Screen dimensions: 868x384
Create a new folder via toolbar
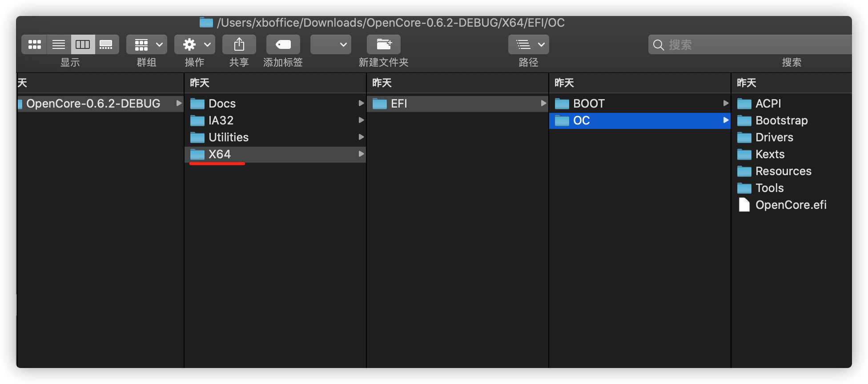[384, 44]
